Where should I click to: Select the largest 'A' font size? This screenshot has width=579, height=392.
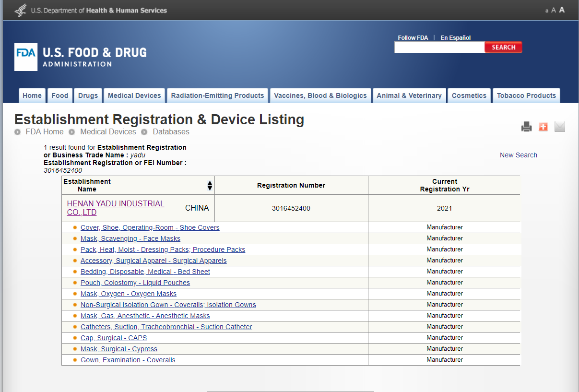[562, 10]
